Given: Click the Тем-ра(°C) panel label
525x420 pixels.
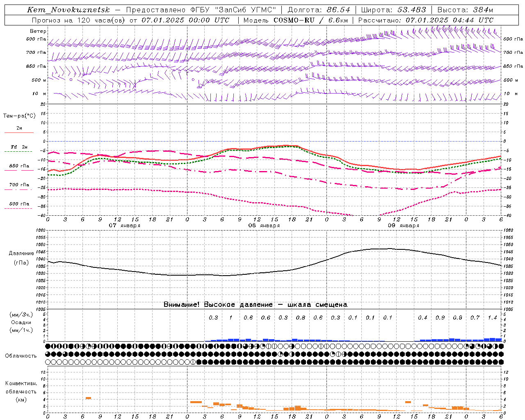Looking at the screenshot, I should click(19, 116).
